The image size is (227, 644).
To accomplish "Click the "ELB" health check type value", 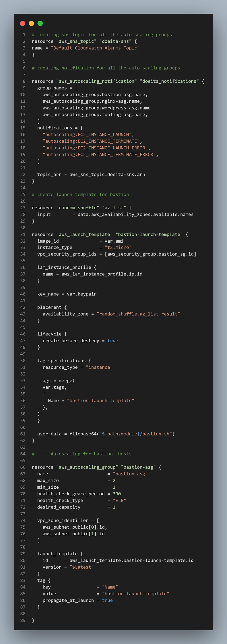I will (119, 500).
